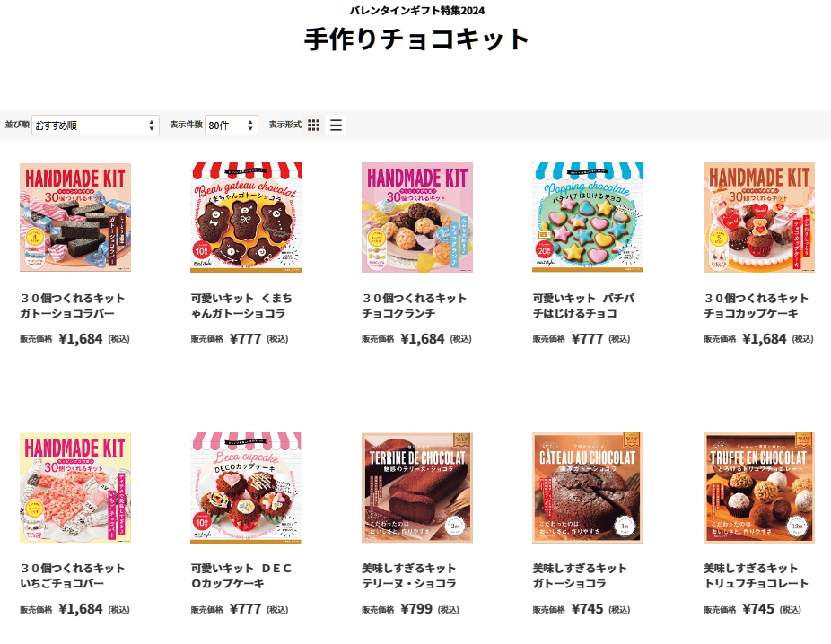Open the おすすめ順 sort order dropdown

pos(95,125)
